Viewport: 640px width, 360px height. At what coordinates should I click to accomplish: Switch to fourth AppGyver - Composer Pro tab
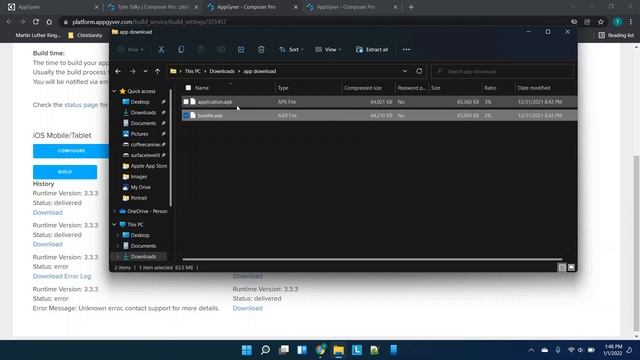coord(352,7)
